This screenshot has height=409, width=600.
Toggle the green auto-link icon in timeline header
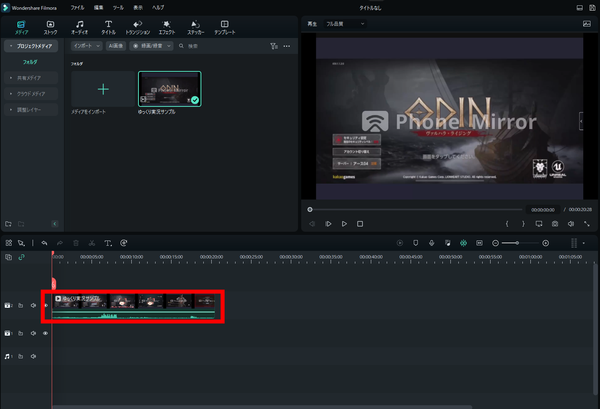tap(21, 257)
